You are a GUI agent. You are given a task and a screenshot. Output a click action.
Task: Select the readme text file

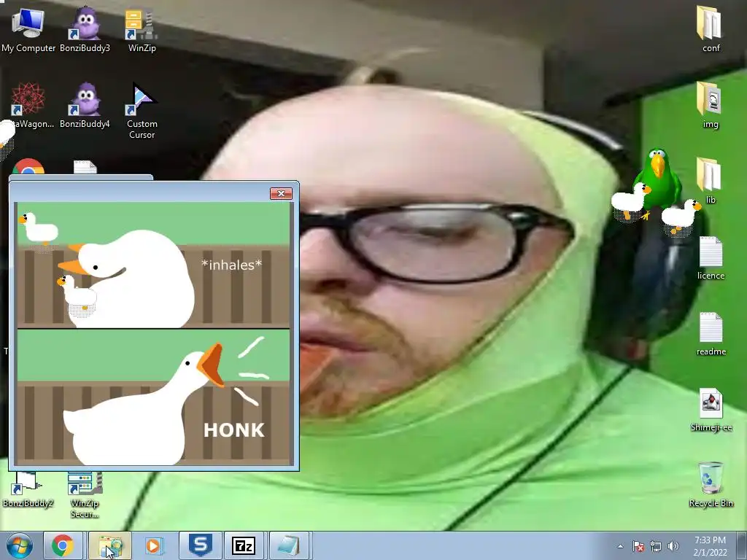click(711, 333)
